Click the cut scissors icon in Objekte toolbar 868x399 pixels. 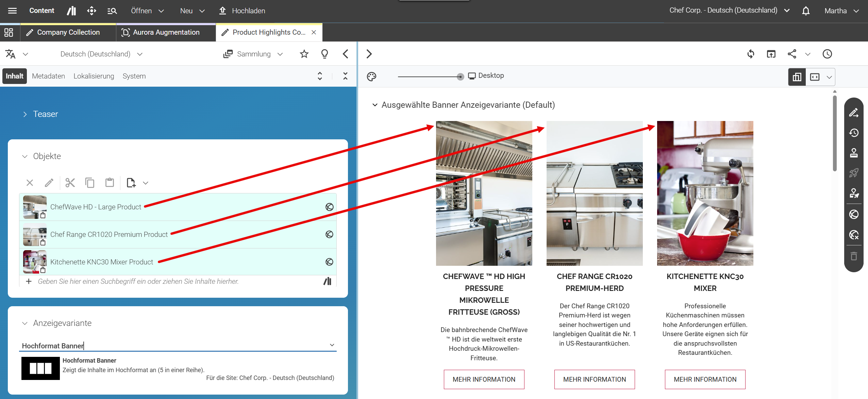pos(70,183)
